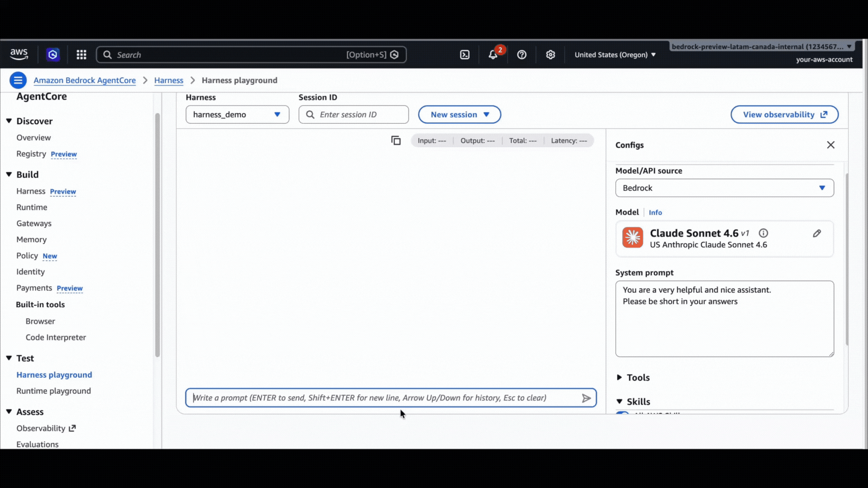Open the notifications bell
The width and height of the screenshot is (868, 488).
click(x=493, y=55)
